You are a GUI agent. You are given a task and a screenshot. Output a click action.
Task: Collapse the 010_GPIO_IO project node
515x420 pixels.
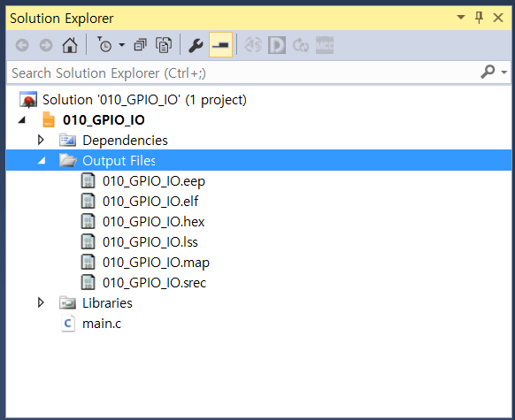[22, 120]
